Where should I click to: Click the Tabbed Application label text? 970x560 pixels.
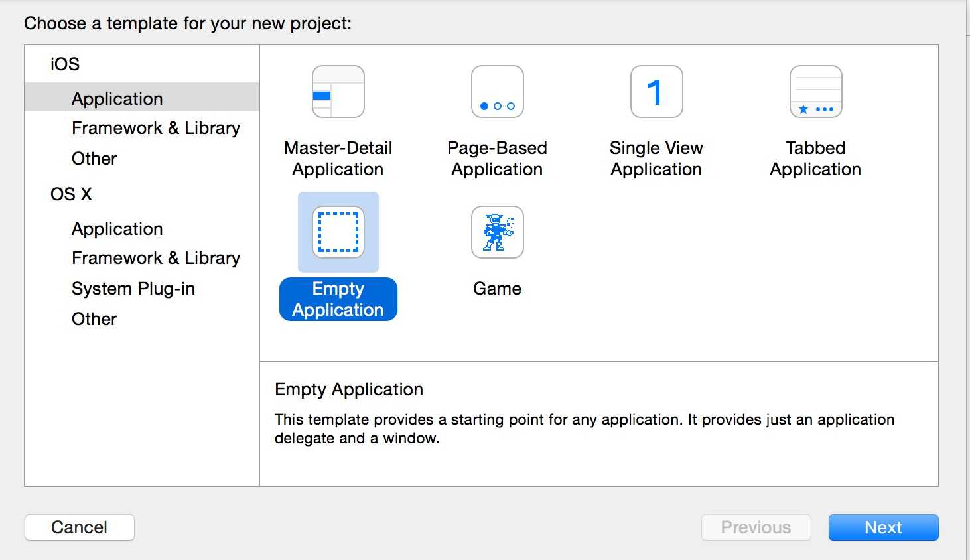[x=816, y=159]
